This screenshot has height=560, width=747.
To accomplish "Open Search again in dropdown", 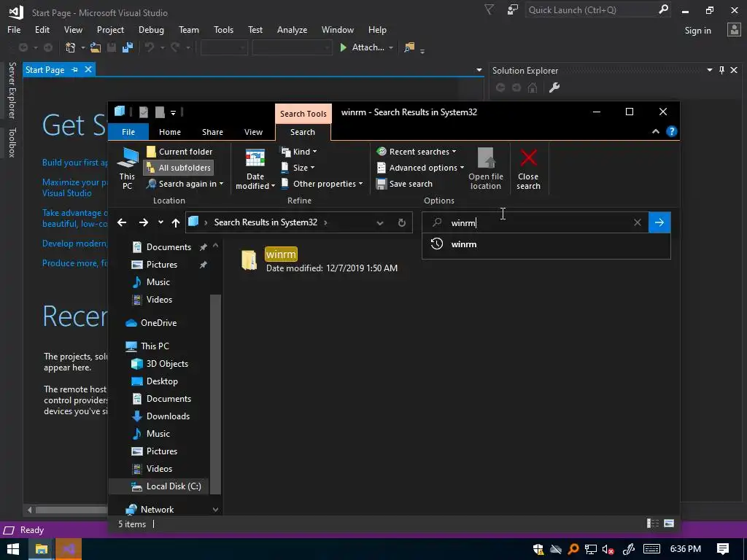I will (x=185, y=184).
